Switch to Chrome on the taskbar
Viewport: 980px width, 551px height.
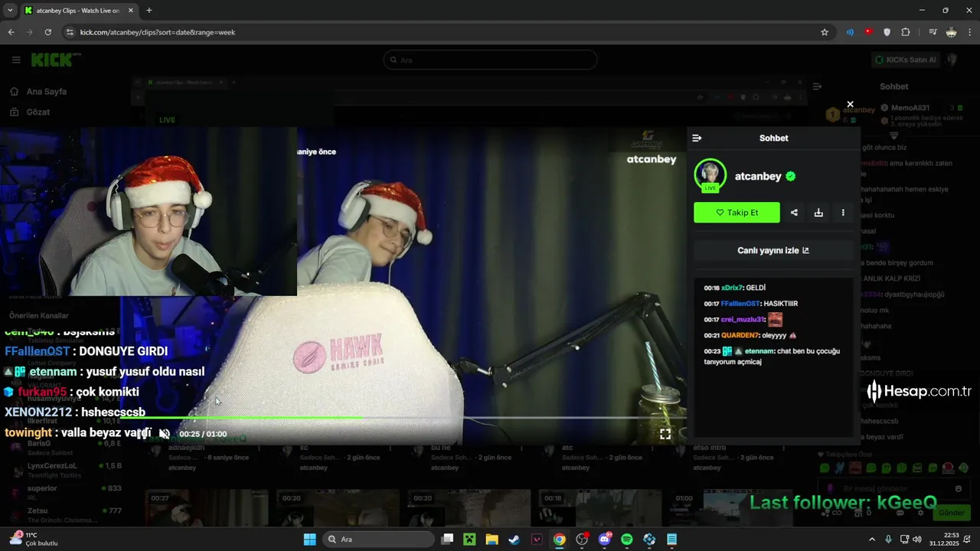[x=560, y=540]
